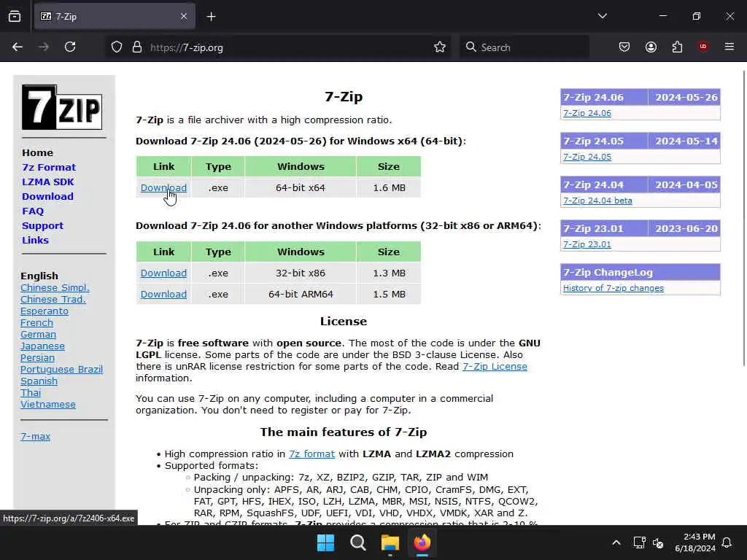Select the 7-Zip browser tab
The image size is (747, 560).
point(115,17)
